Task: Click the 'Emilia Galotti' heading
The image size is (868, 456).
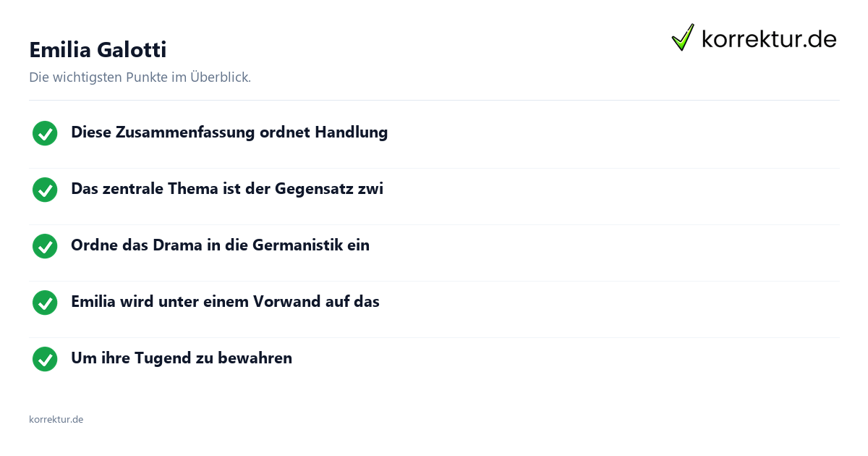Action: coord(98,50)
